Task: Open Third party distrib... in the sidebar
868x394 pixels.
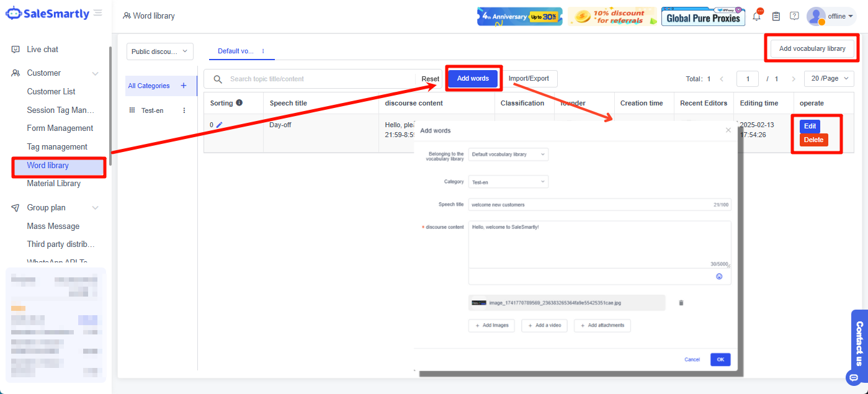Action: (x=61, y=244)
